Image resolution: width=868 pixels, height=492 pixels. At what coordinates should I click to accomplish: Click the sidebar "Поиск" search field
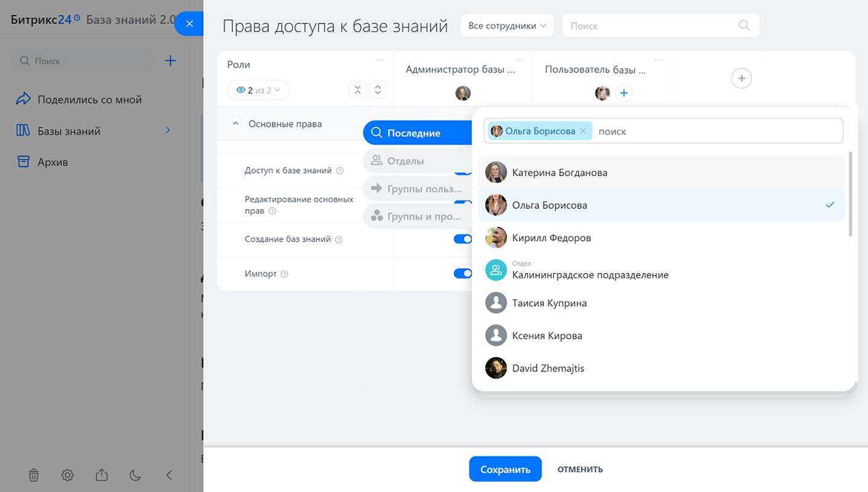coord(82,61)
